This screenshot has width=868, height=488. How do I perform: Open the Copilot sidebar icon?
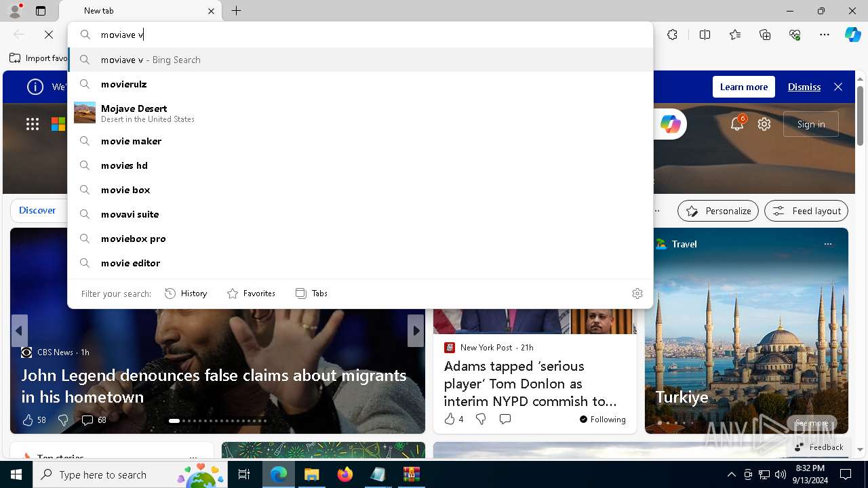(x=852, y=35)
